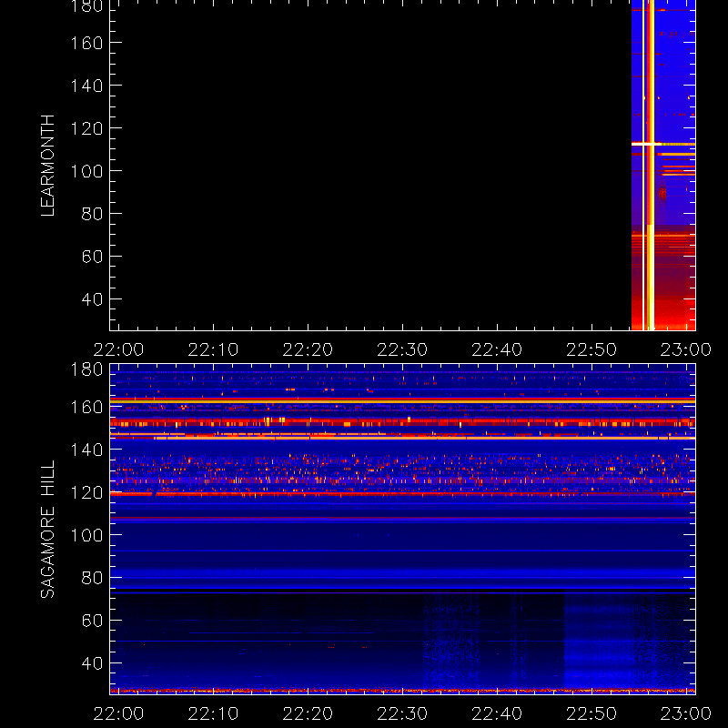Pick the 180 tick label on Sagamore Hill plot
The height and width of the screenshot is (728, 728).
(x=86, y=369)
